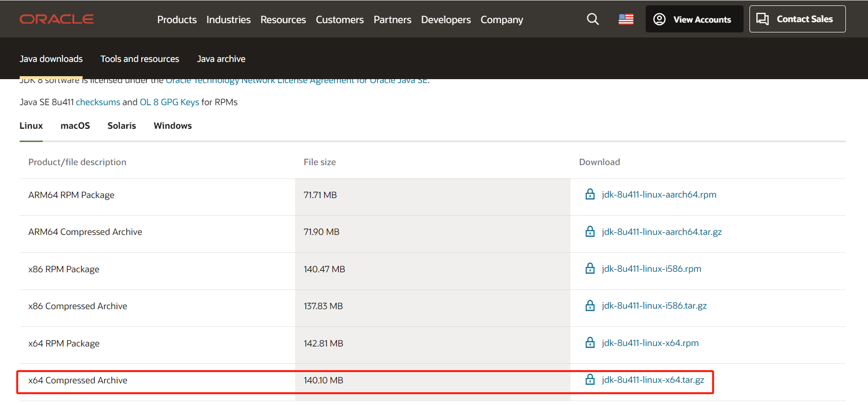Viewport: 868px width, 405px height.
Task: Click the Download column header
Action: (599, 162)
